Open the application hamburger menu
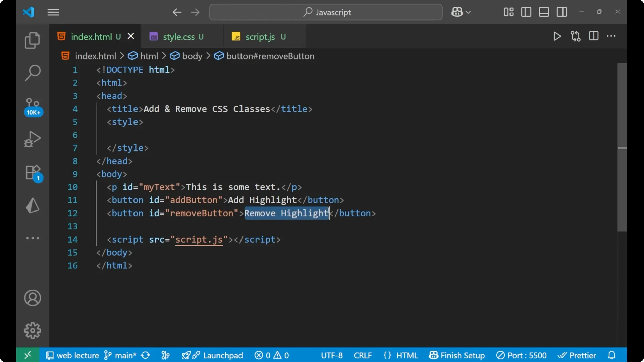This screenshot has width=644, height=362. (x=53, y=12)
